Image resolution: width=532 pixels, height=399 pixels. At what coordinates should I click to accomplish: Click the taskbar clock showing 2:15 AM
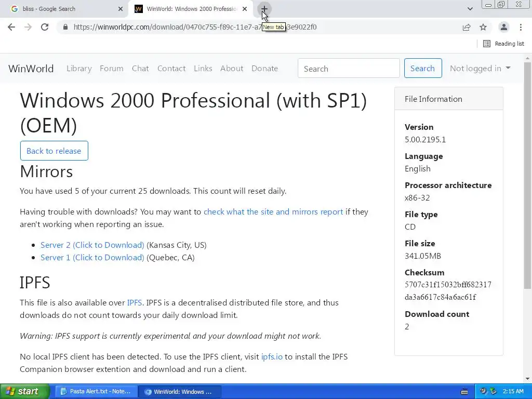click(513, 392)
